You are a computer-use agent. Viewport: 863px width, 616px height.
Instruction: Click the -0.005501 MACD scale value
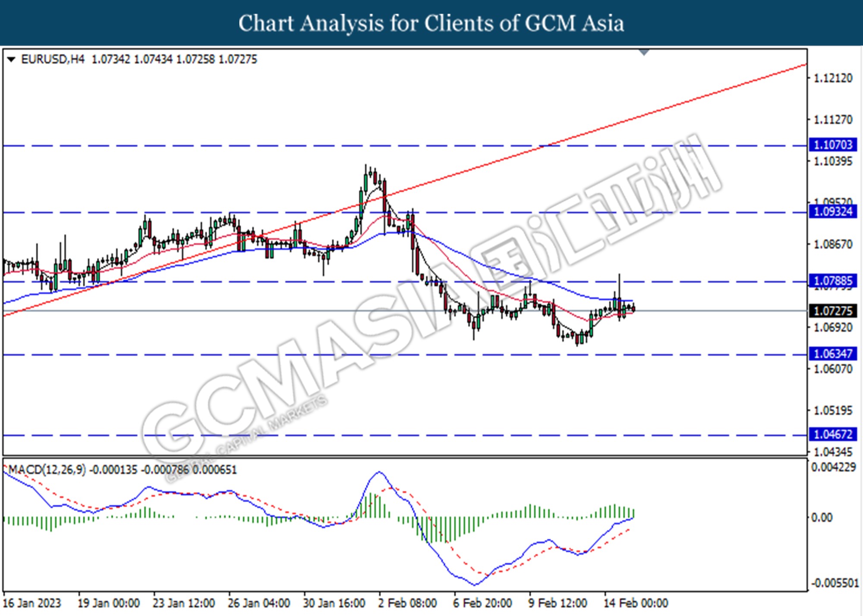(835, 583)
